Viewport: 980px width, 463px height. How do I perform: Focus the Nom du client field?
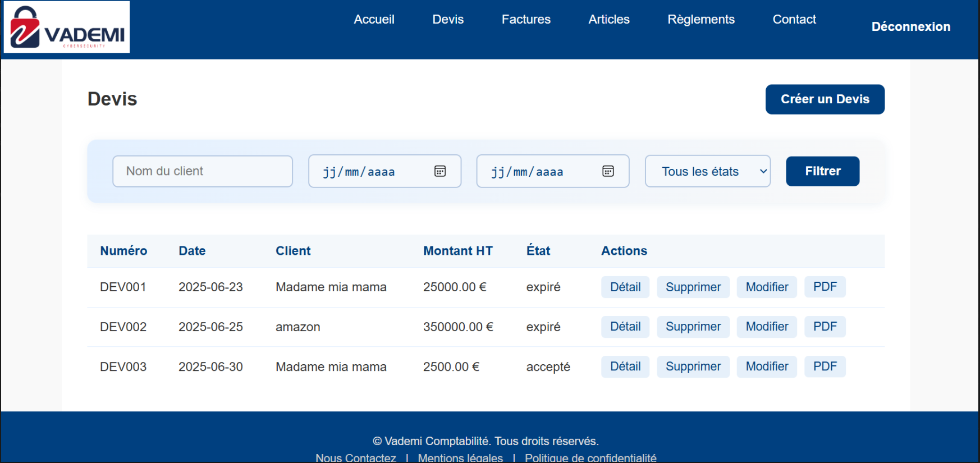click(x=203, y=171)
